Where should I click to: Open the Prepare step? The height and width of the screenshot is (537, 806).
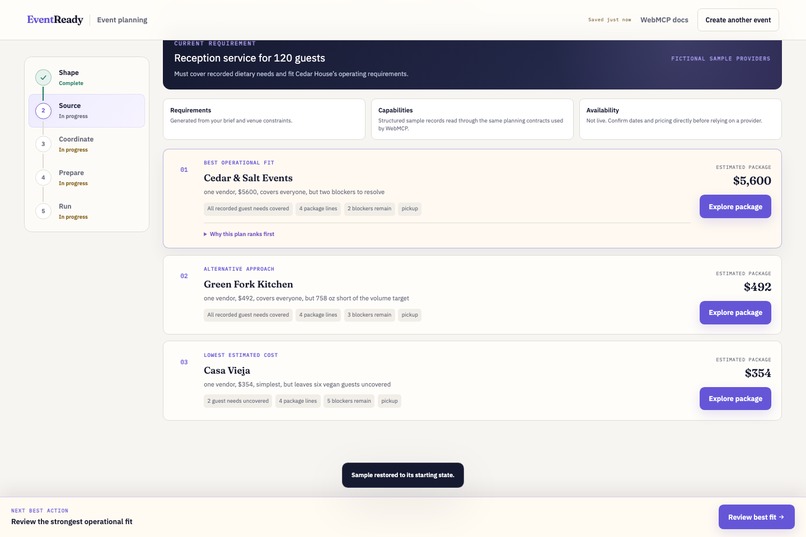click(x=86, y=177)
